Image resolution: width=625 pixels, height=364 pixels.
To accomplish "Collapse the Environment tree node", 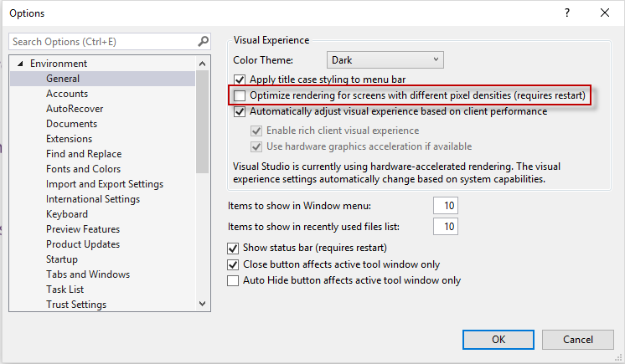I will (19, 64).
